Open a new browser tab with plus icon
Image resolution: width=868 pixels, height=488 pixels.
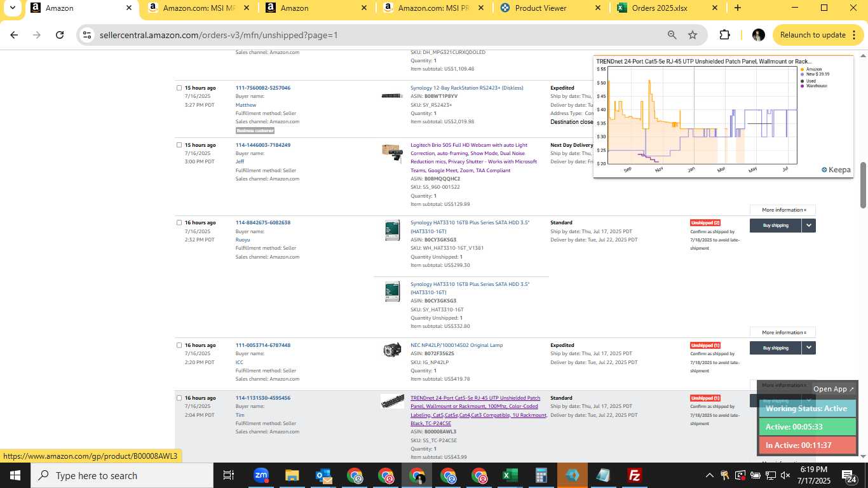737,8
